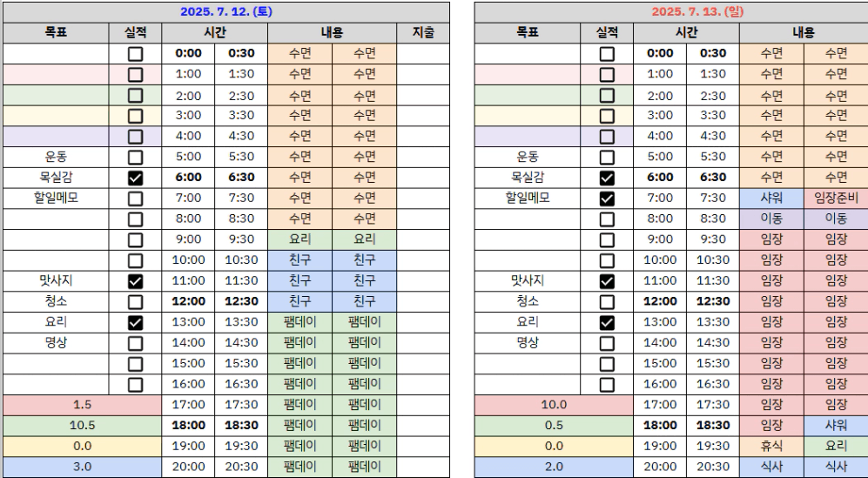This screenshot has width=868, height=478.
Task: Select the 2.0 total cell
Action: (554, 467)
